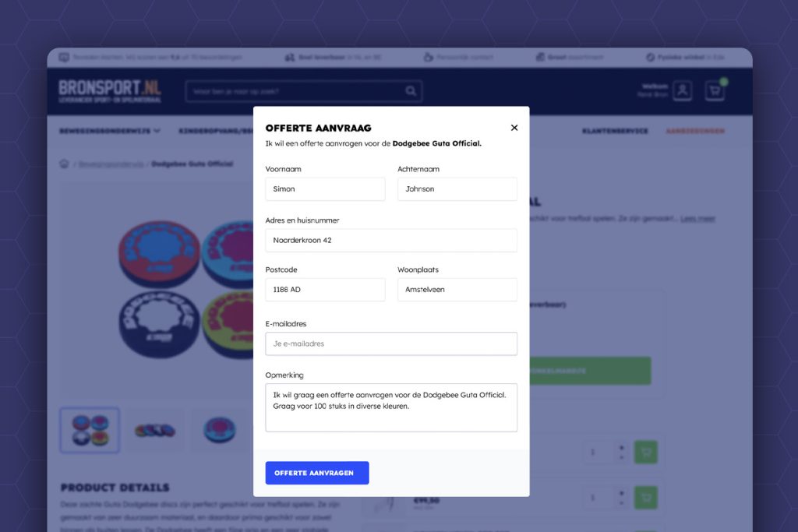Expand the Bewegingsonderwijs menu
The width and height of the screenshot is (798, 532).
(x=110, y=131)
